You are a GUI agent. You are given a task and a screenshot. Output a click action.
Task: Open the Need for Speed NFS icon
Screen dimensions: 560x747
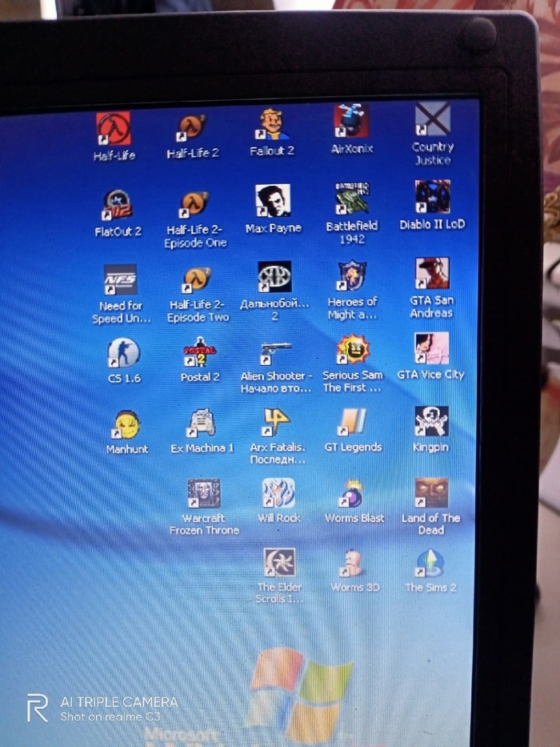click(121, 279)
